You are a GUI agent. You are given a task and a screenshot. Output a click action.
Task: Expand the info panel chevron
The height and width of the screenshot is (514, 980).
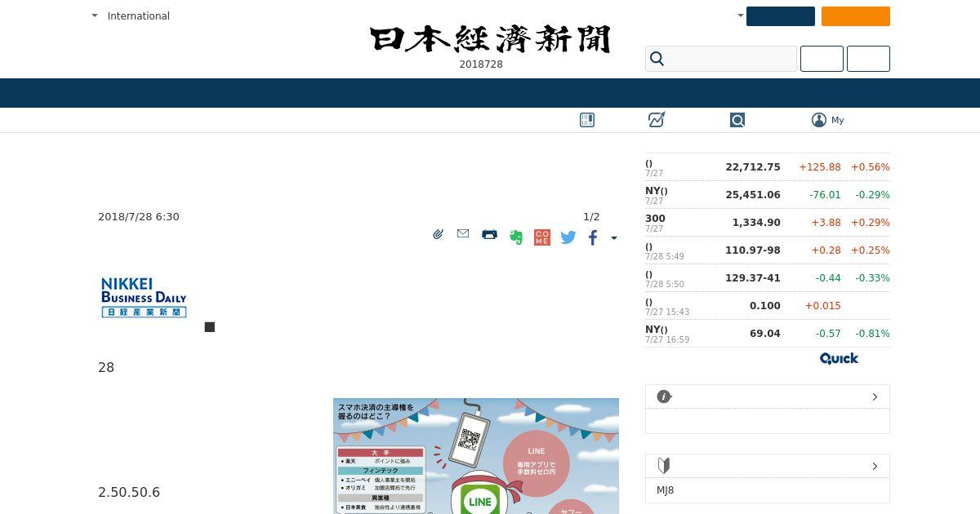tap(875, 397)
